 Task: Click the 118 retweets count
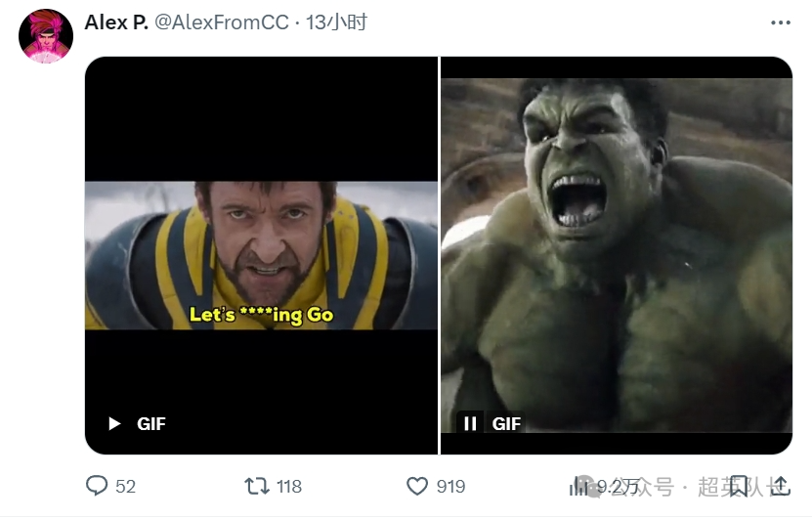289,486
